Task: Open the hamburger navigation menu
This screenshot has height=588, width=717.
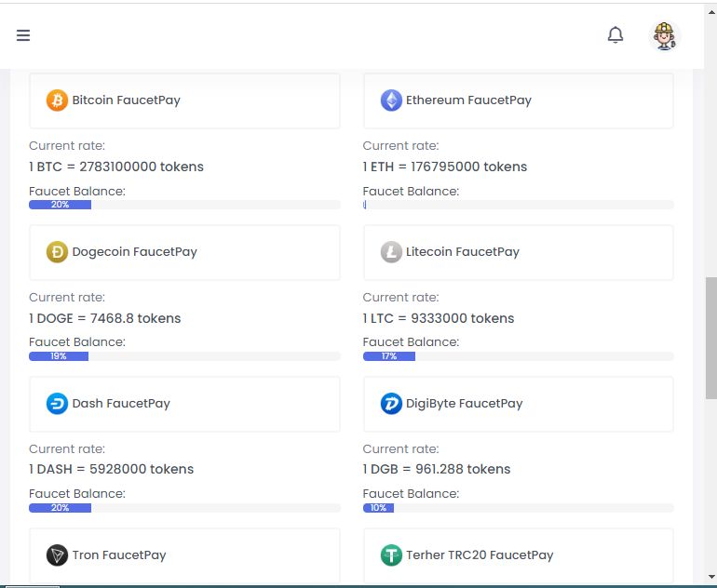Action: pos(23,35)
